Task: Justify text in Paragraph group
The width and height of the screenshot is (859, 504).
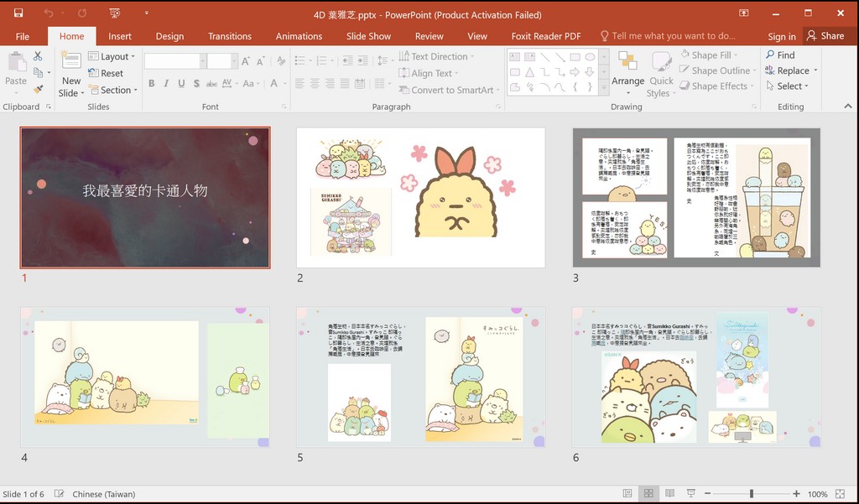Action: [x=345, y=83]
